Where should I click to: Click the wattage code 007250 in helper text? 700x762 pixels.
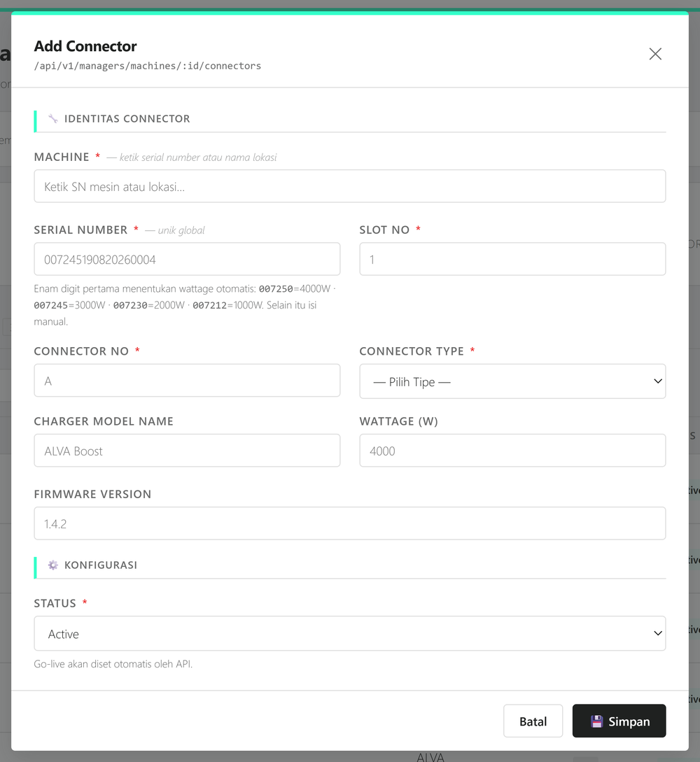[x=276, y=289]
